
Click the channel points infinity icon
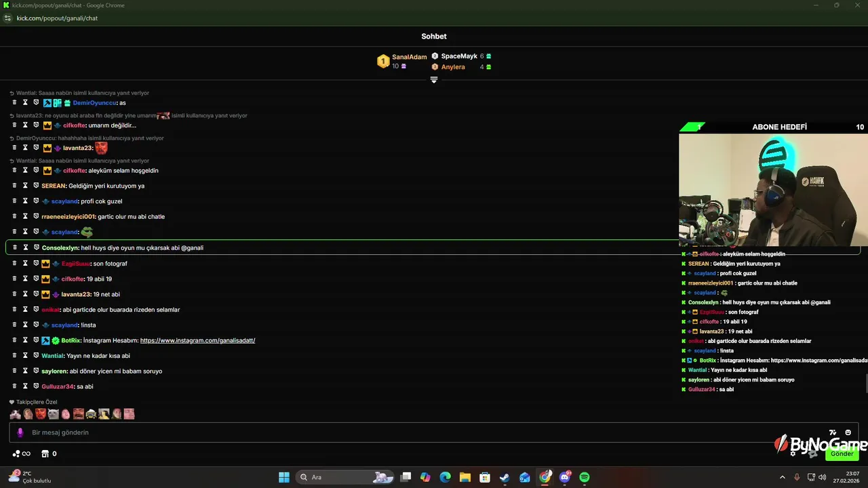(x=22, y=453)
